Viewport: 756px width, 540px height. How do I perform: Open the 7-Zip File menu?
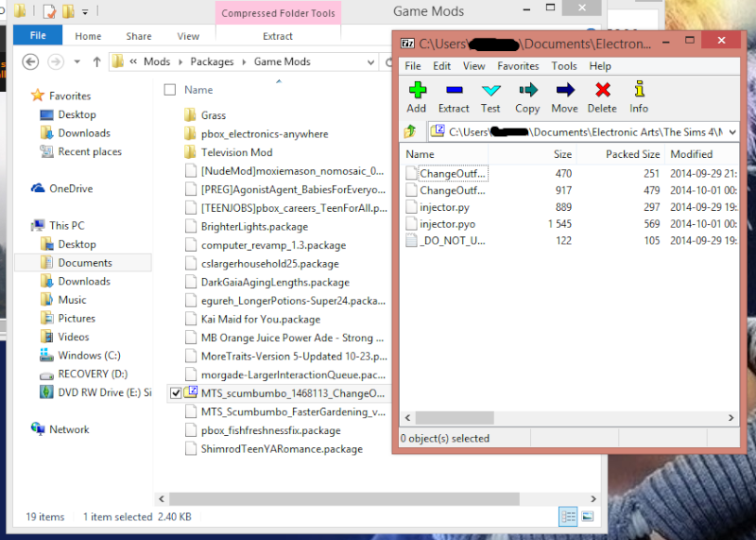coord(413,66)
